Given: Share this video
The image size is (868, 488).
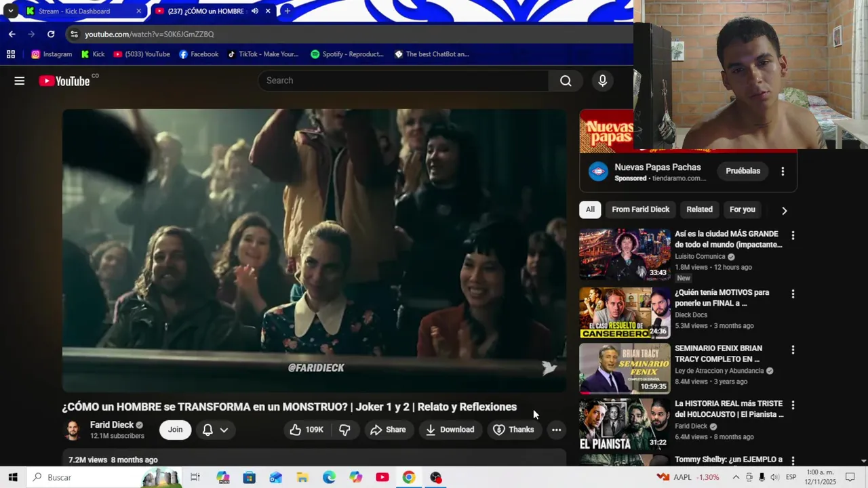Looking at the screenshot, I should click(x=389, y=430).
